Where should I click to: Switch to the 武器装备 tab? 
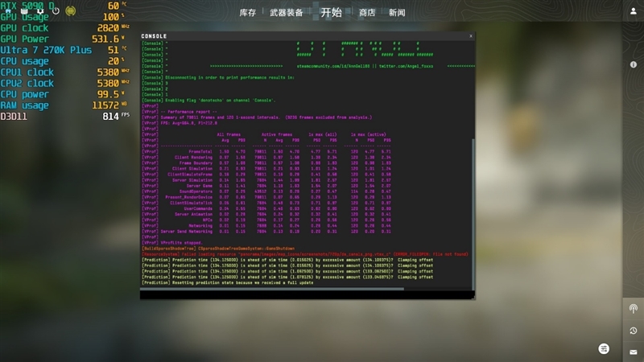point(287,13)
